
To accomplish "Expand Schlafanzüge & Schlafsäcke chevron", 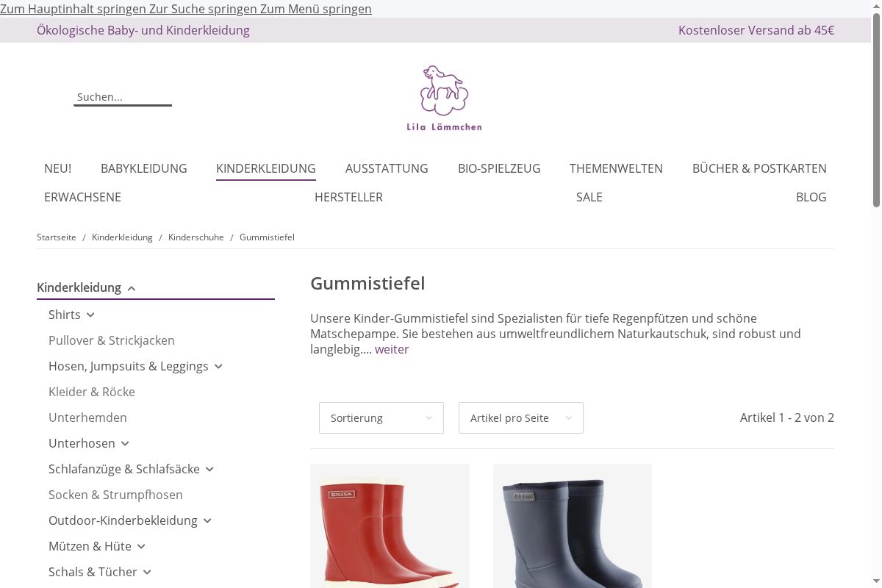I will (x=209, y=469).
